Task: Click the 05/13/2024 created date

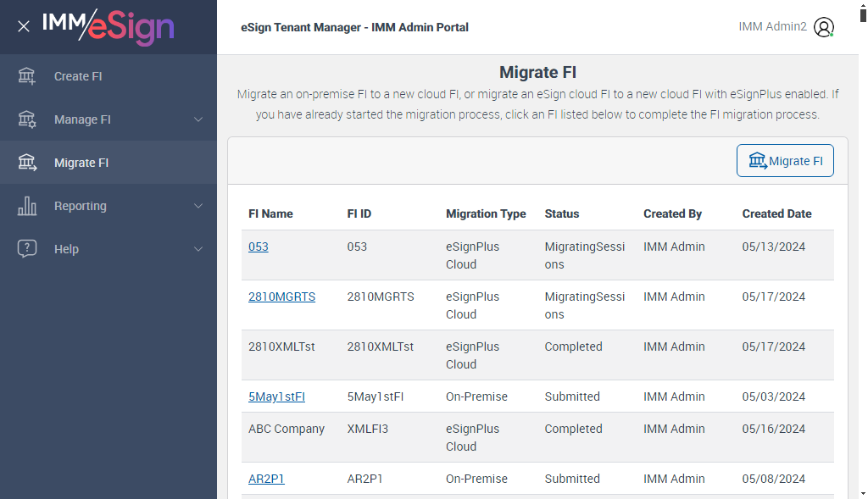Action: 773,247
